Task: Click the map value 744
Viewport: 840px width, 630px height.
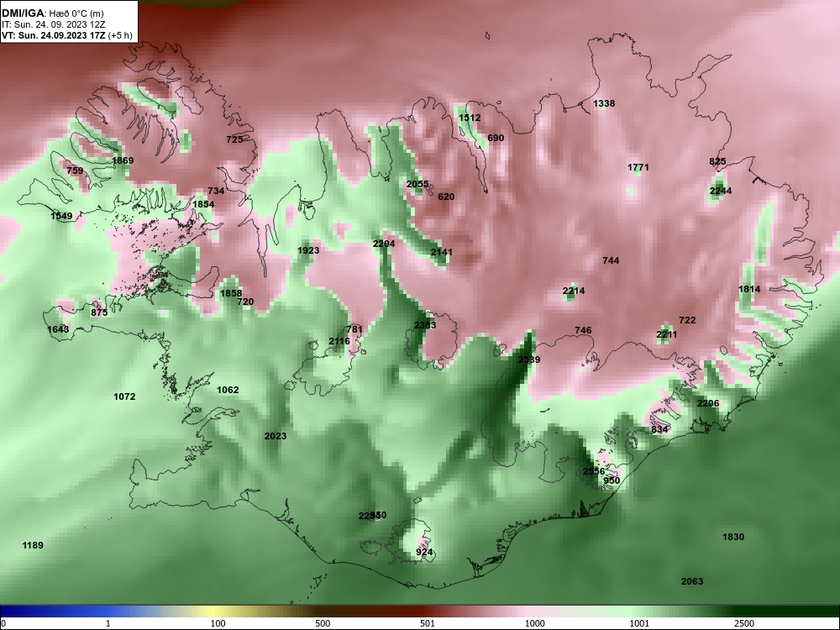Action: point(611,260)
